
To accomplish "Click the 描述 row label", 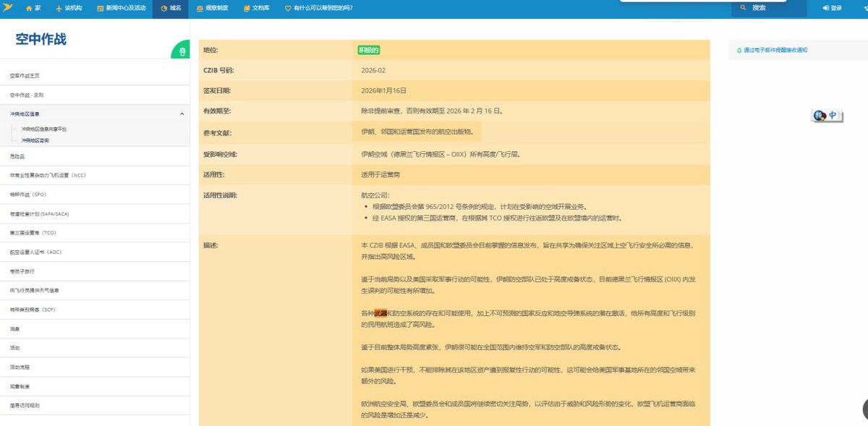I will 211,244.
